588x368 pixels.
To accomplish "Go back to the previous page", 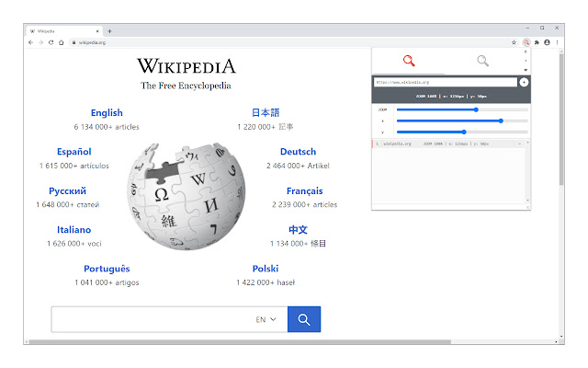I will tap(30, 42).
